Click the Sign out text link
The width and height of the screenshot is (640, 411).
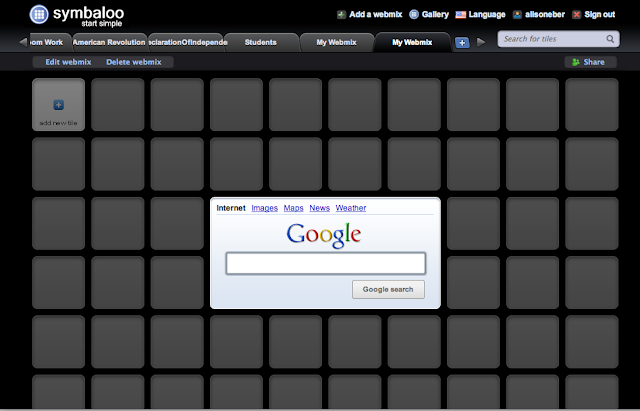(600, 15)
